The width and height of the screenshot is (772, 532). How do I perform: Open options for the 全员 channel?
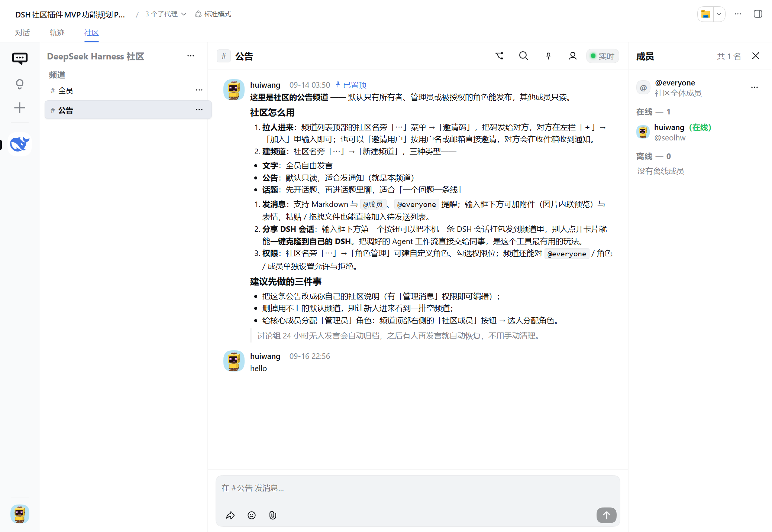coord(199,90)
